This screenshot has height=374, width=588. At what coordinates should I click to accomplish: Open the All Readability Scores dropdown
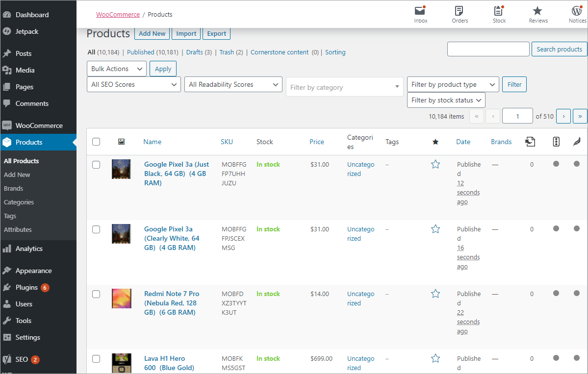pos(233,84)
